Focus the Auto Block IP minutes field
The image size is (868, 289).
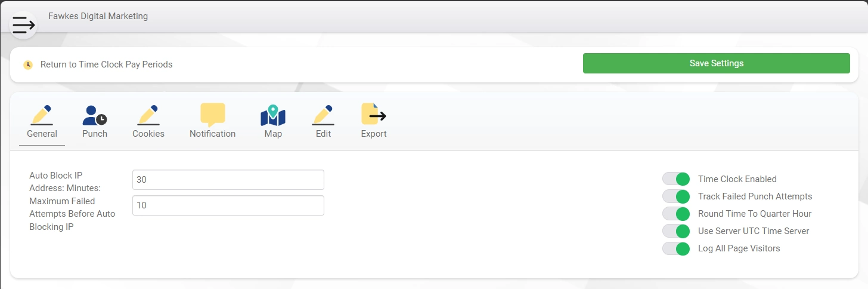coord(228,180)
